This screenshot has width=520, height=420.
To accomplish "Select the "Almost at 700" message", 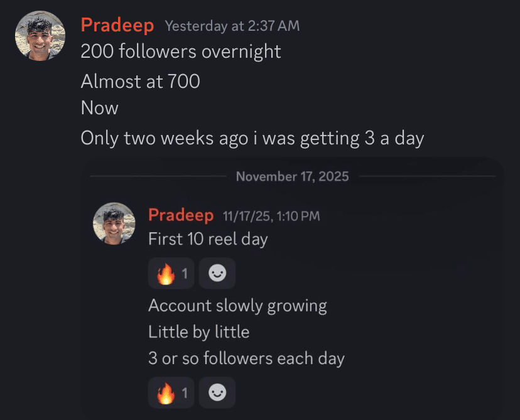I will pyautogui.click(x=140, y=81).
